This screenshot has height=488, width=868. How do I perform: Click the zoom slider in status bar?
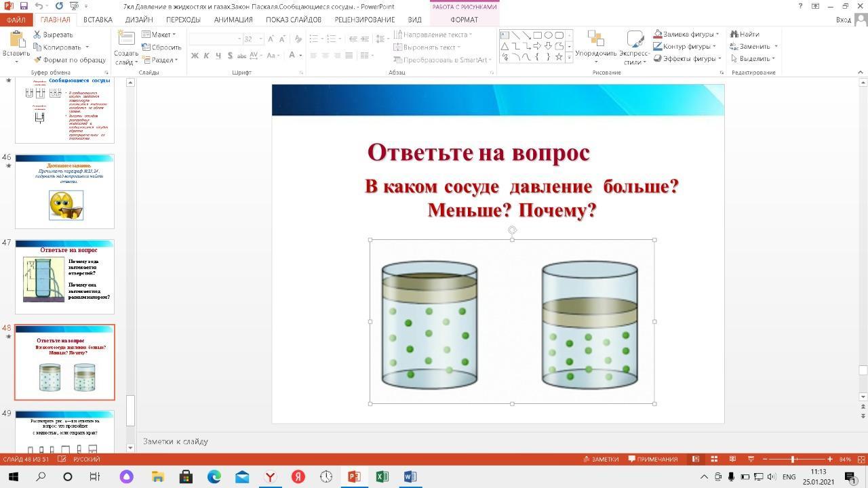click(x=793, y=459)
